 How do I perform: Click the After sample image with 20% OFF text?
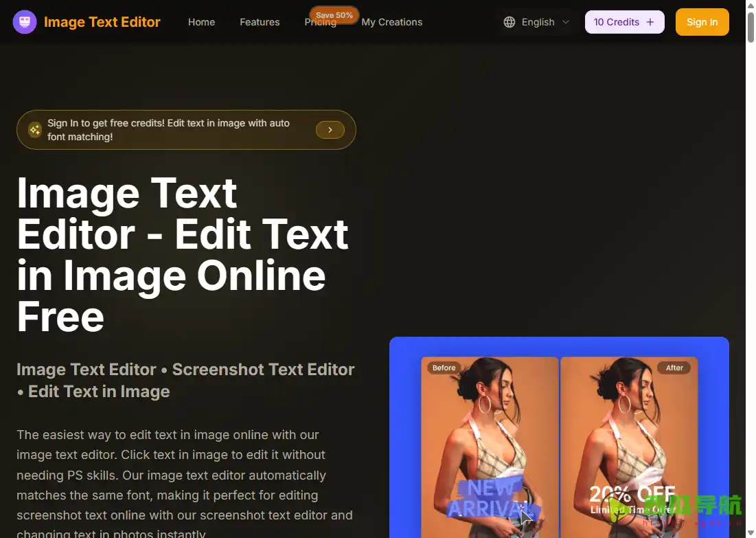(628, 447)
